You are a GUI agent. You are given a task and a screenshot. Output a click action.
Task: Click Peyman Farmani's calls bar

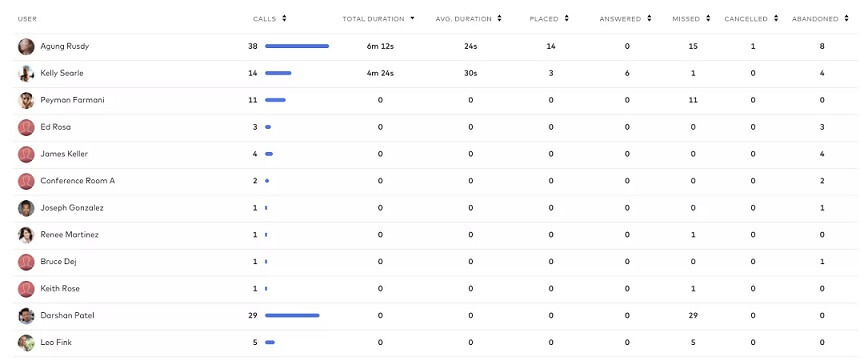pos(275,100)
